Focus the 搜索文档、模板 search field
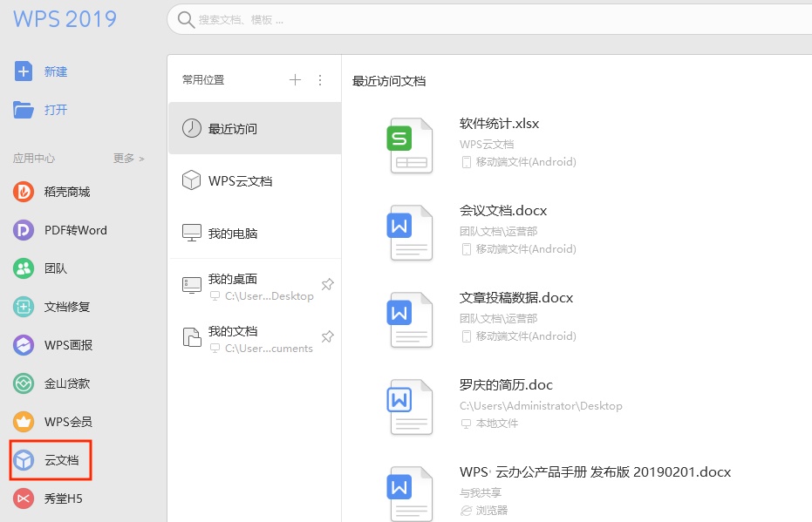The image size is (812, 522). pyautogui.click(x=489, y=20)
